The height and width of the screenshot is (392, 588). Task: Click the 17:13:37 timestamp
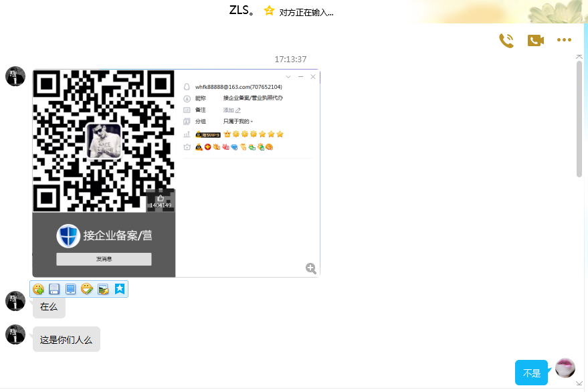290,60
